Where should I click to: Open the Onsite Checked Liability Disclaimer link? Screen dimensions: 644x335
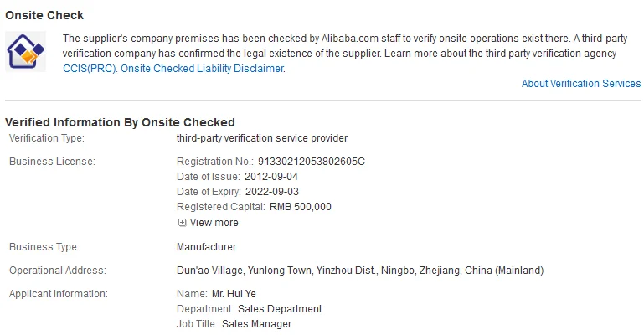click(203, 70)
